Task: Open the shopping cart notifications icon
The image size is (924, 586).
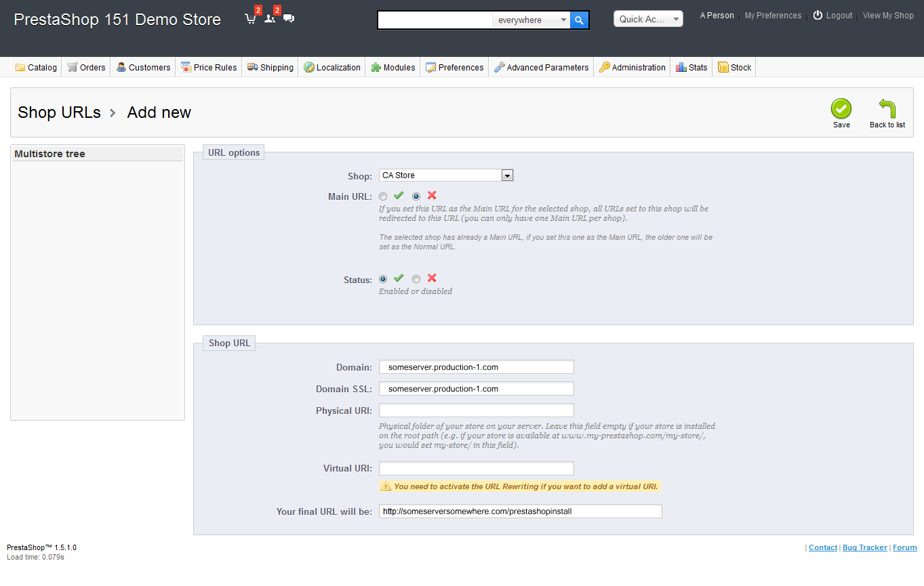Action: click(250, 19)
